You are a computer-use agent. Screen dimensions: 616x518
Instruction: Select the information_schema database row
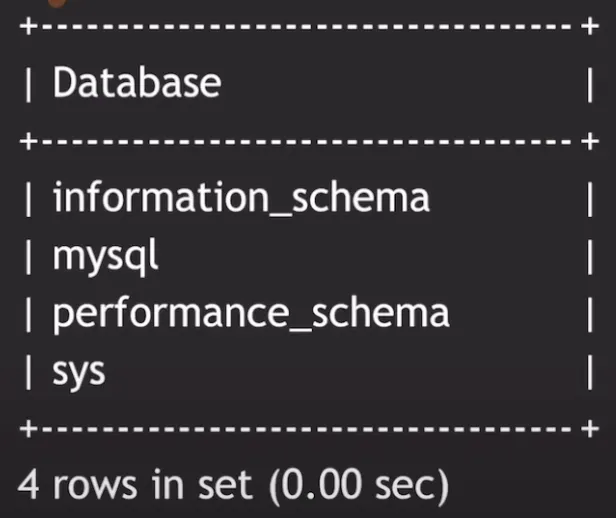pyautogui.click(x=240, y=197)
